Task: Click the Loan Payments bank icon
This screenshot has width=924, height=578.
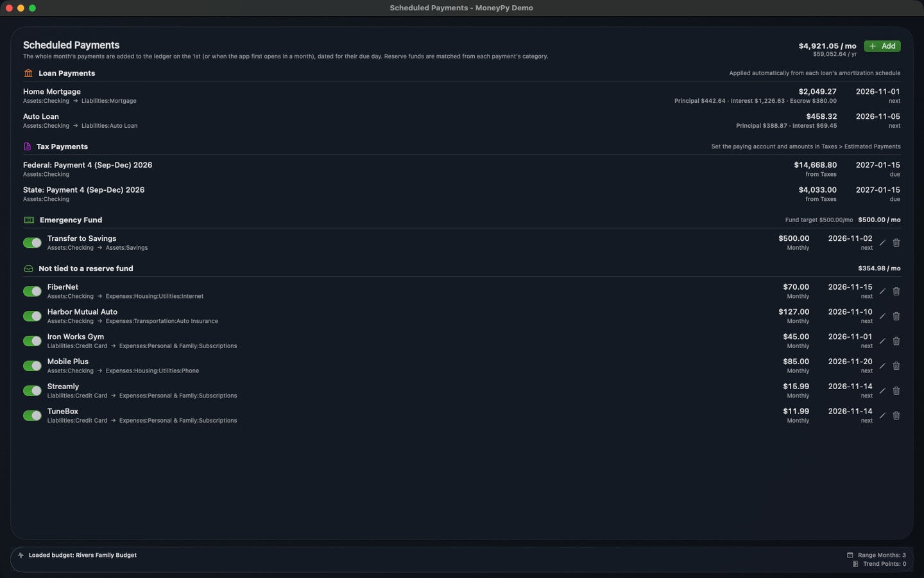Action: pos(28,73)
